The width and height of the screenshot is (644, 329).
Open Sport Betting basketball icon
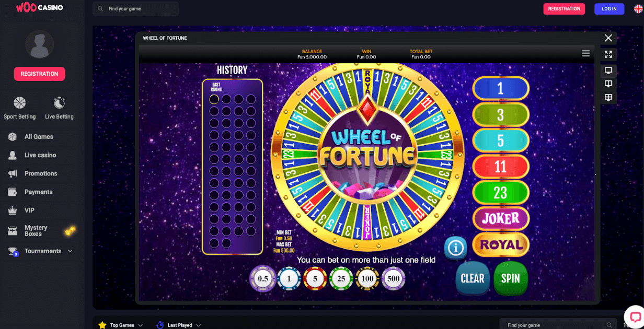pos(20,102)
